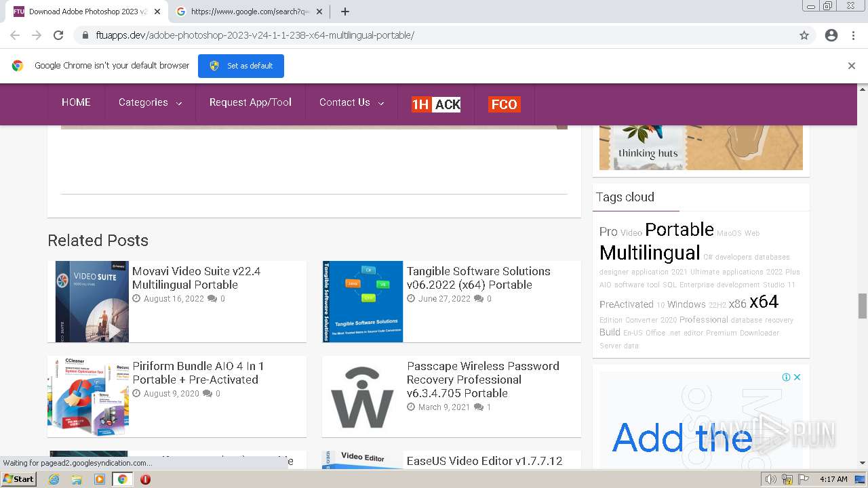868x488 pixels.
Task: Launch Internet Explorer from the taskbar
Action: [x=54, y=479]
